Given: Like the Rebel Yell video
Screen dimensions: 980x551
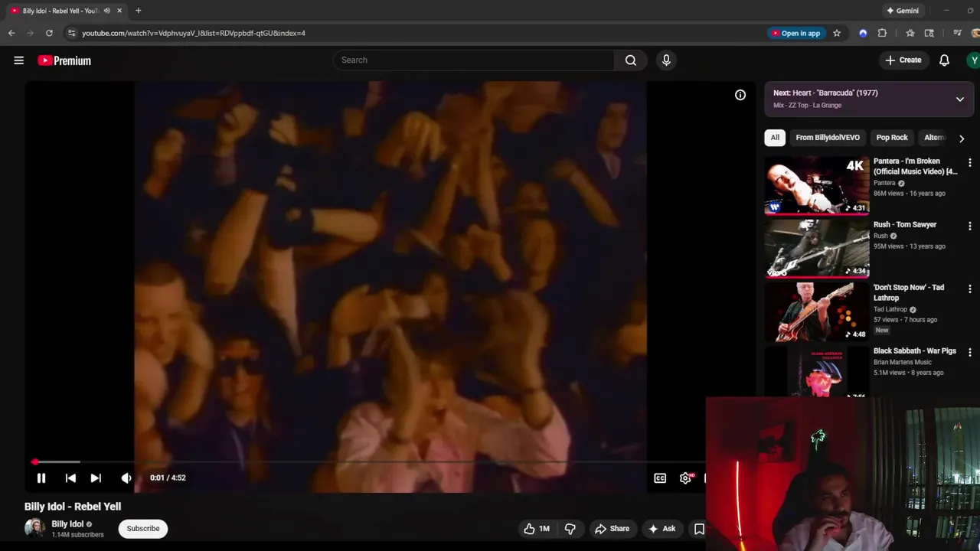Looking at the screenshot, I should [x=537, y=529].
